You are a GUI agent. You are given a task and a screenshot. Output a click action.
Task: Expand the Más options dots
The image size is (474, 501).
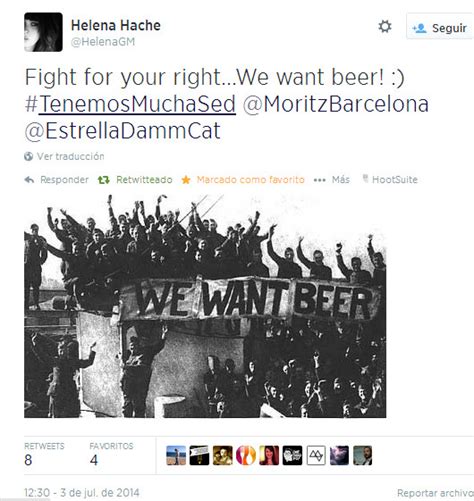[319, 180]
